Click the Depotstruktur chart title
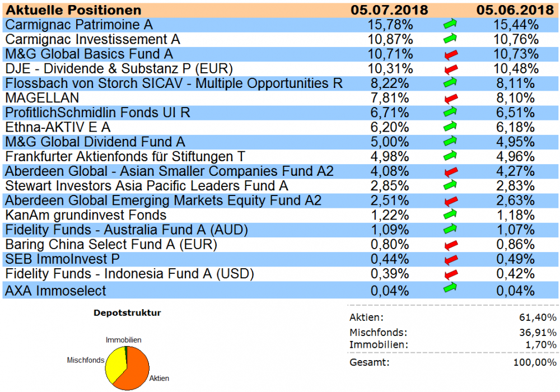This screenshot has width=560, height=392. point(127,313)
